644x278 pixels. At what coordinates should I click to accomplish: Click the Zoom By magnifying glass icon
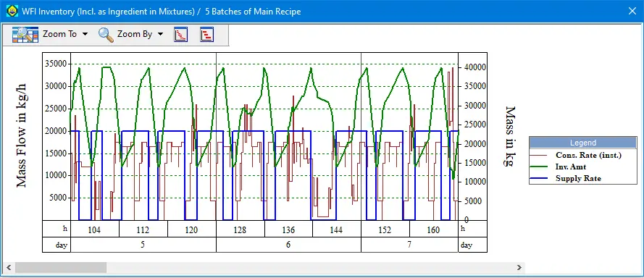106,35
